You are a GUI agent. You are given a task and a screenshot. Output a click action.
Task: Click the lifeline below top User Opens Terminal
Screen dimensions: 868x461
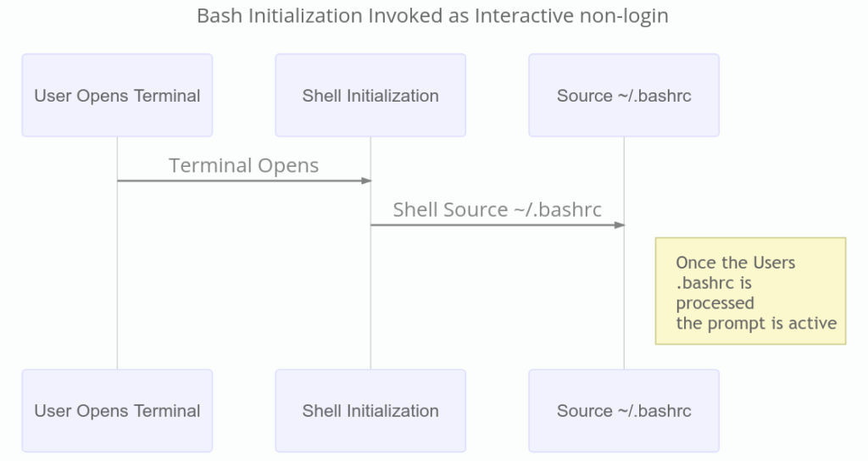click(x=117, y=271)
